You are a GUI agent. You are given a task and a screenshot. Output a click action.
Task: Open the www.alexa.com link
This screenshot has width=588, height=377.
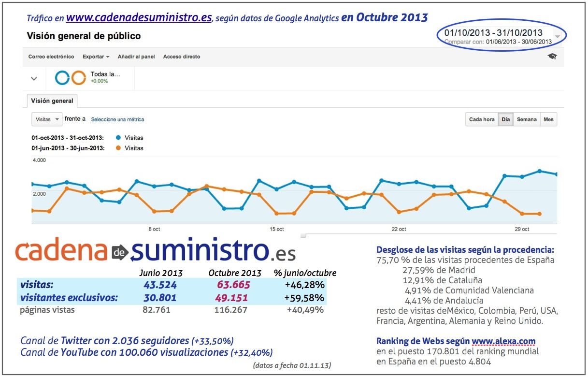point(503,341)
